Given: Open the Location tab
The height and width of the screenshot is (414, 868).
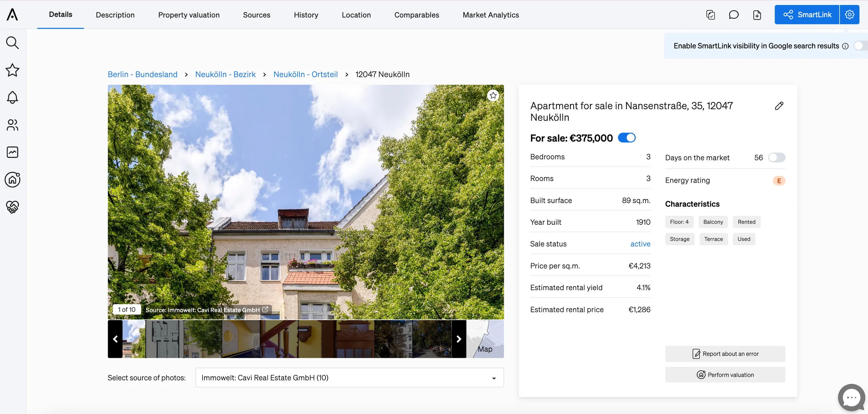Looking at the screenshot, I should point(356,15).
